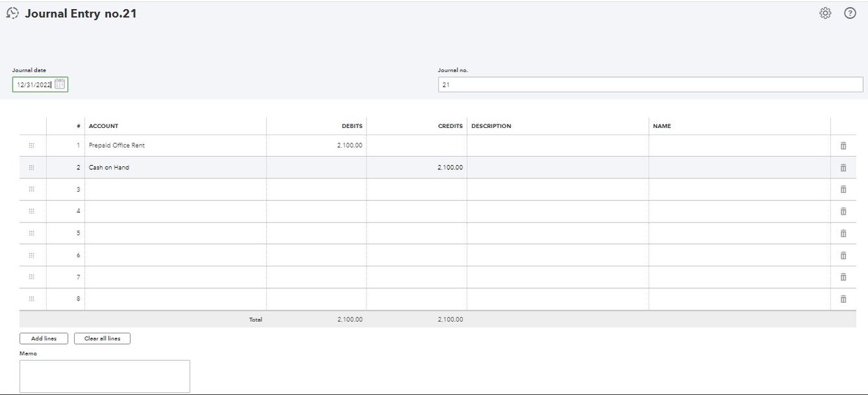This screenshot has width=868, height=395.
Task: Click trash icon for line 8
Action: [x=843, y=299]
